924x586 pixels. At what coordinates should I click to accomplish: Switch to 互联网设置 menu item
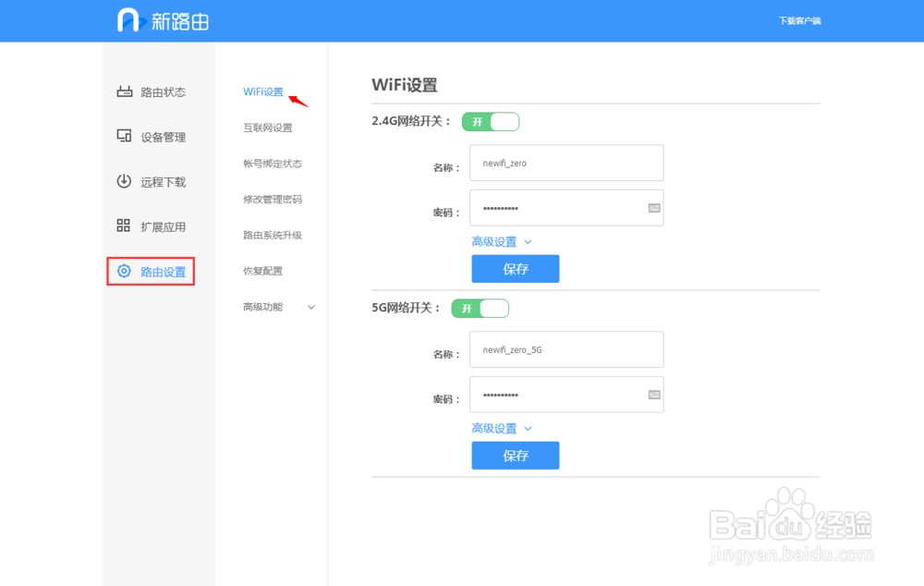269,128
